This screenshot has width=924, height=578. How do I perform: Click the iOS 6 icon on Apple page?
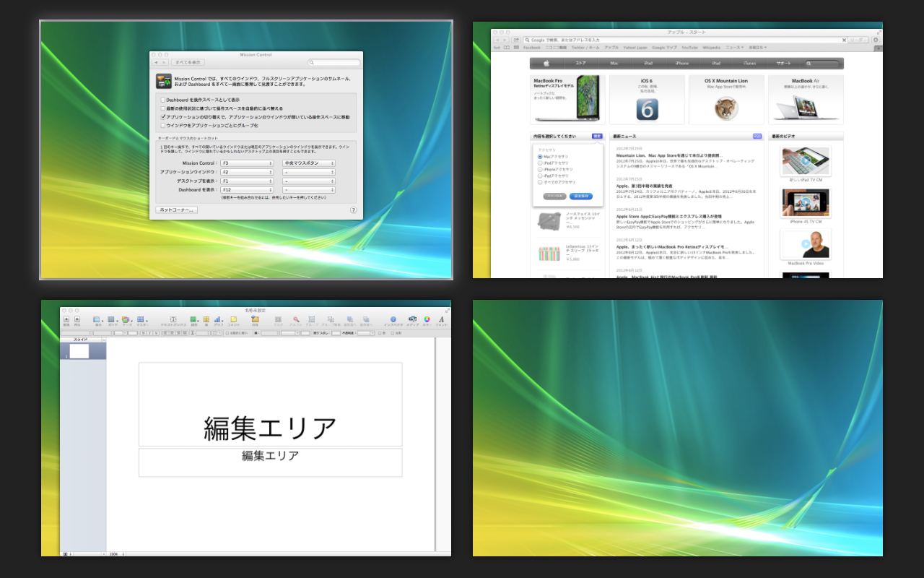[647, 110]
